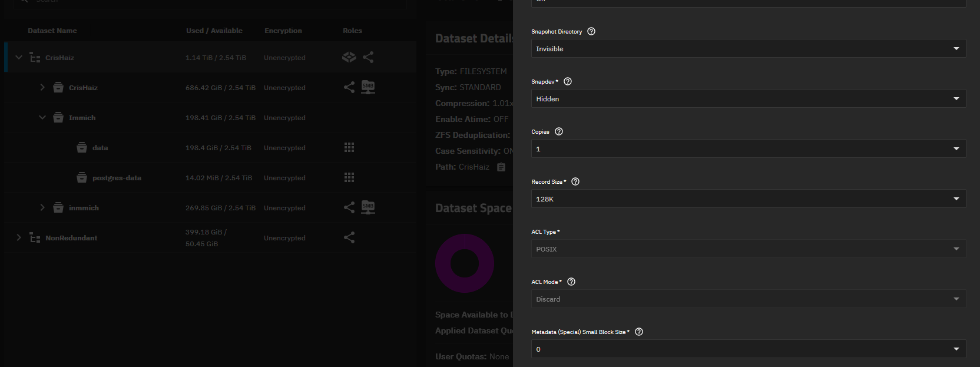980x367 pixels.
Task: Select the data dataset row
Action: (x=100, y=148)
